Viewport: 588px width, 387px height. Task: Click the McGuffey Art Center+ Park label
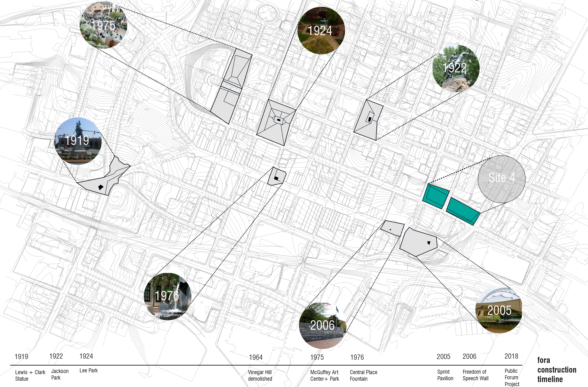(x=324, y=376)
